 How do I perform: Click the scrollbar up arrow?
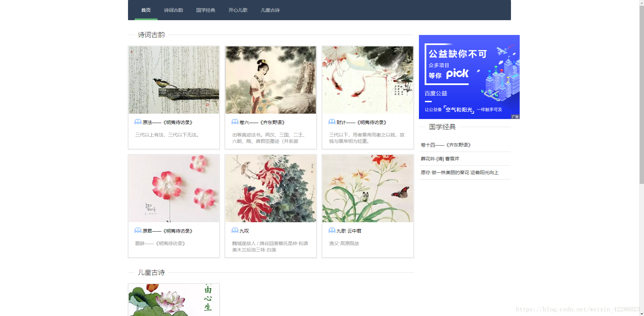(642, 2)
